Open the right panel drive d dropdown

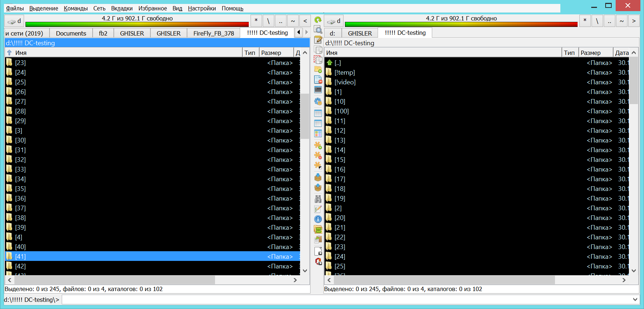point(334,21)
